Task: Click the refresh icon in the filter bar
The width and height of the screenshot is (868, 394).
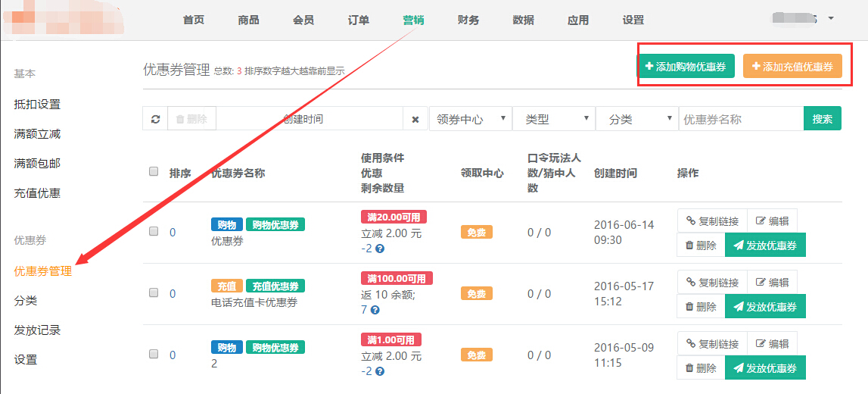Action: (155, 119)
